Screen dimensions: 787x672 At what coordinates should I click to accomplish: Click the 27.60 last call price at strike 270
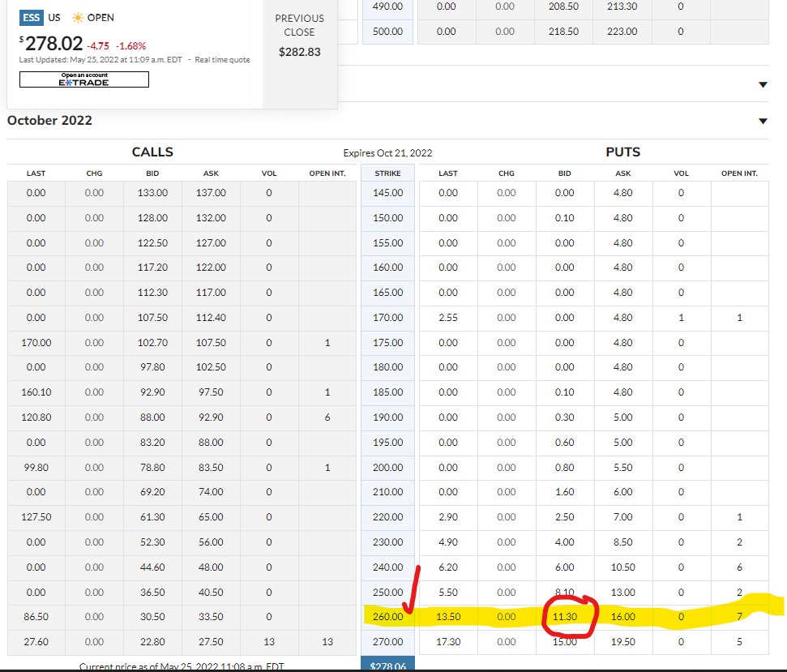(36, 642)
